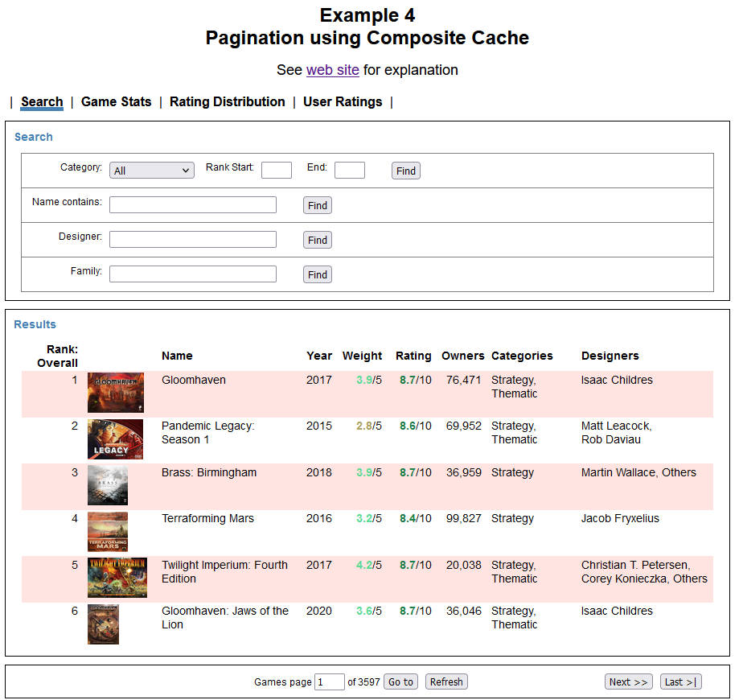Open the Rating Distribution tab
This screenshot has height=700, width=739.
tap(228, 102)
